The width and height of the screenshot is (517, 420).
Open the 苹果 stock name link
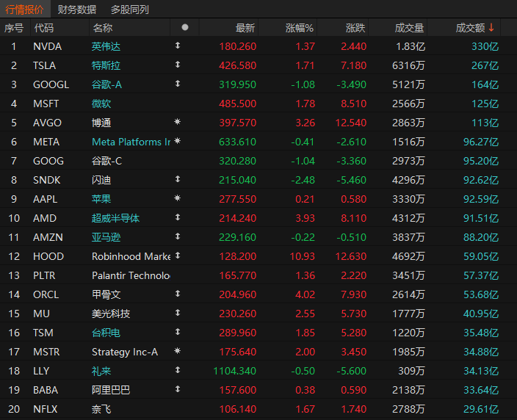coord(101,199)
